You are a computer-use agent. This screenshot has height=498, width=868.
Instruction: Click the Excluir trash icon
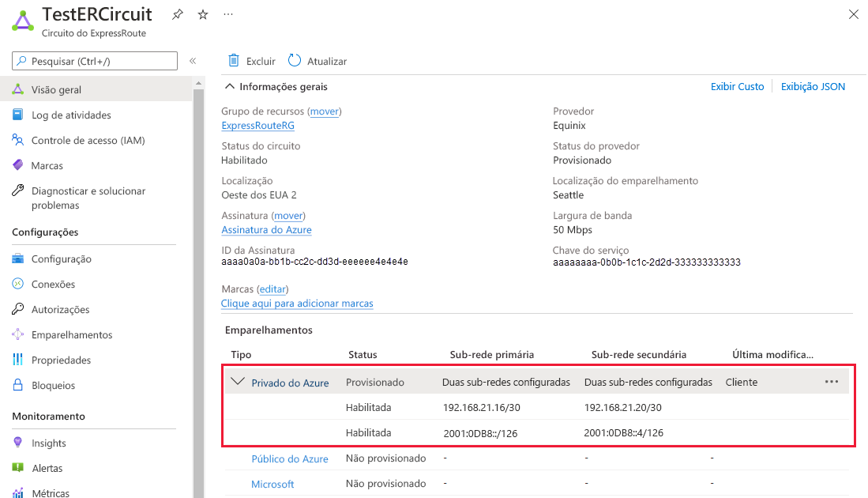pos(234,61)
